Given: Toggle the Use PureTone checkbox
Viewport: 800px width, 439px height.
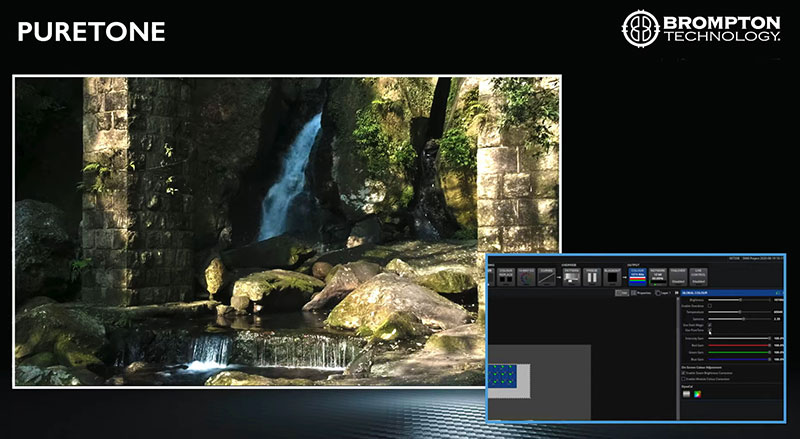Looking at the screenshot, I should [710, 330].
